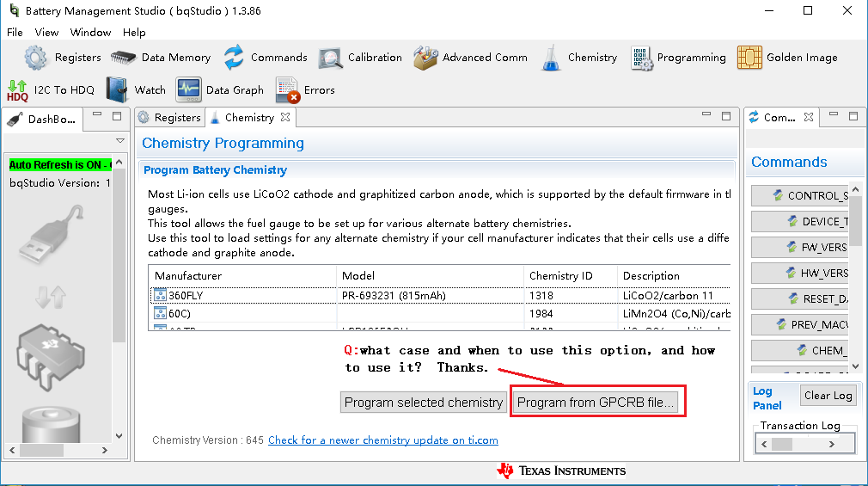This screenshot has height=486, width=868.
Task: Click the dashboard scrollbar down arrow
Action: pos(119,436)
